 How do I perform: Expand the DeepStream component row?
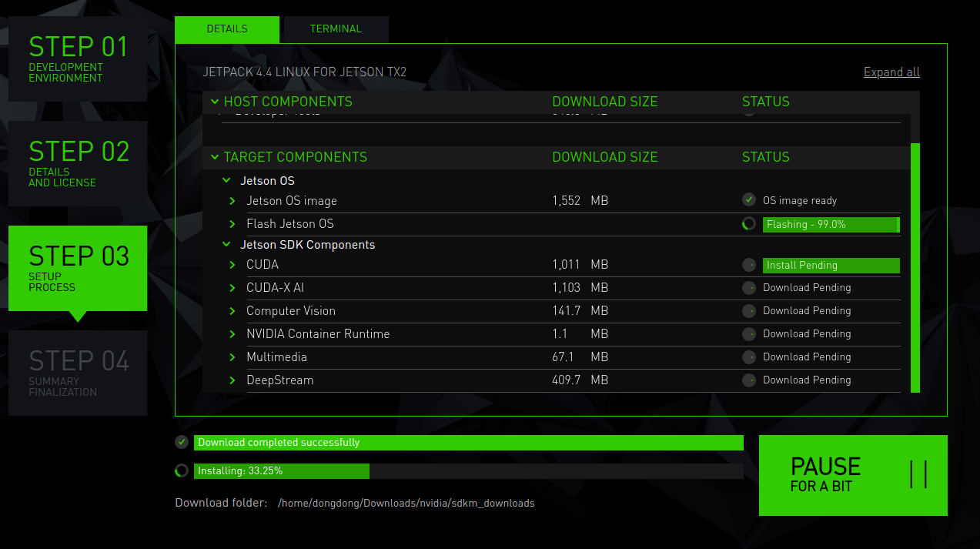(x=232, y=380)
